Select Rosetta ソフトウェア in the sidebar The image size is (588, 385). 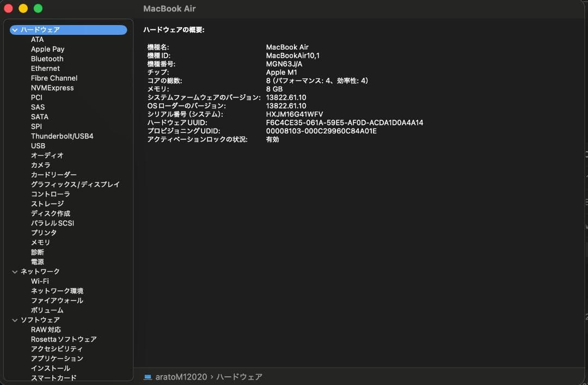point(64,339)
